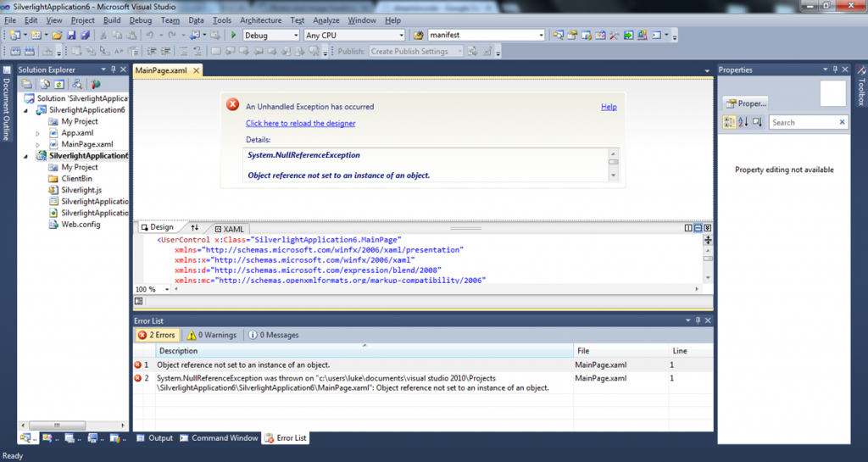Image resolution: width=868 pixels, height=462 pixels.
Task: Open the Build menu
Action: click(x=112, y=19)
